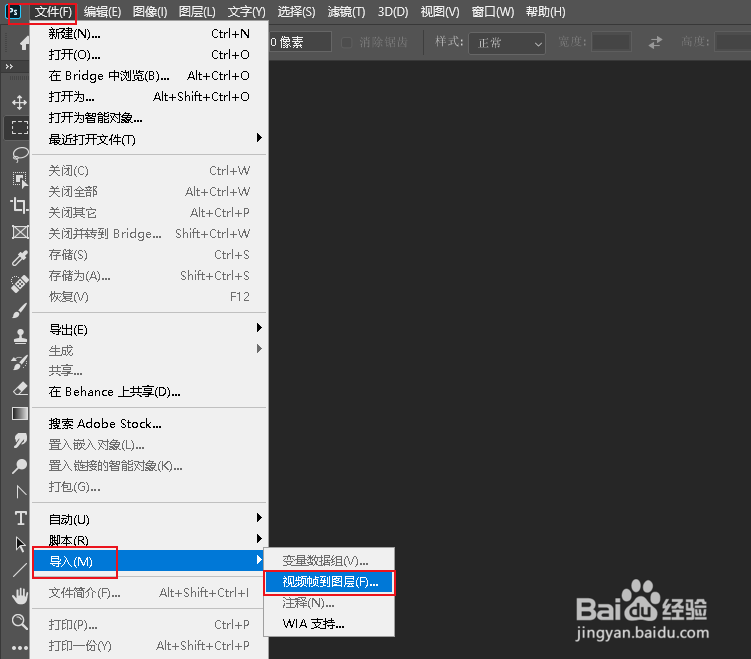Expand 最近打开文件(T) submenu
Image resolution: width=751 pixels, height=659 pixels.
click(149, 139)
